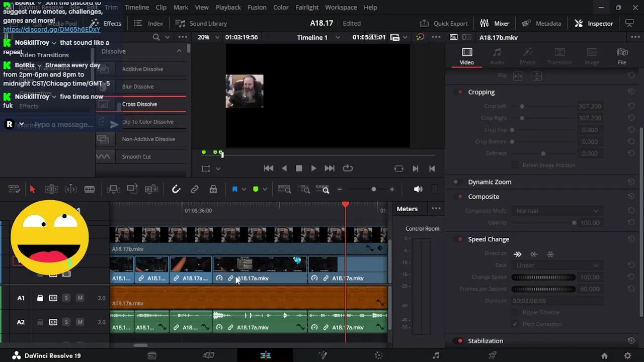Click the Quick Export button
Image resolution: width=644 pixels, height=362 pixels.
[x=444, y=24]
